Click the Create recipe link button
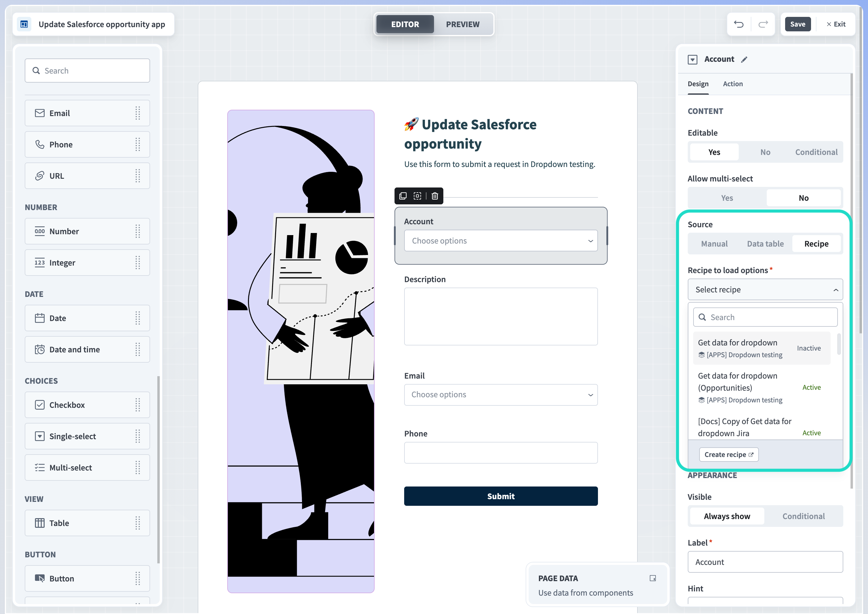 728,455
